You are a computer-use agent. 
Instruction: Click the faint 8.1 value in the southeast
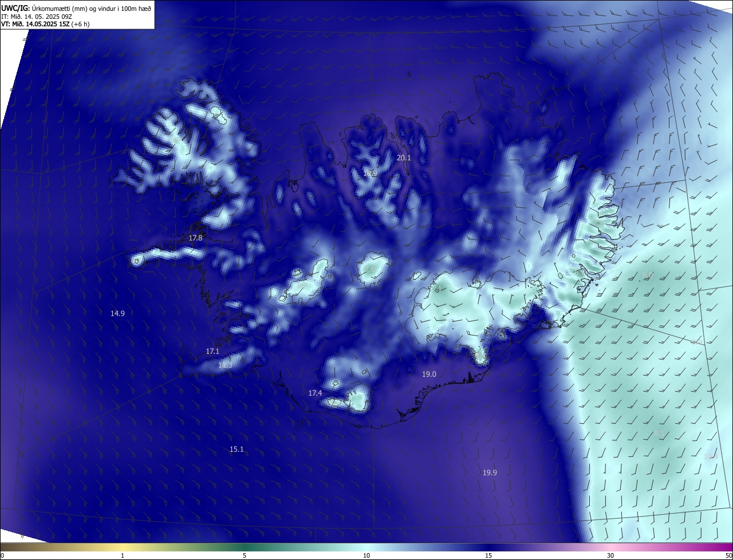click(x=659, y=433)
